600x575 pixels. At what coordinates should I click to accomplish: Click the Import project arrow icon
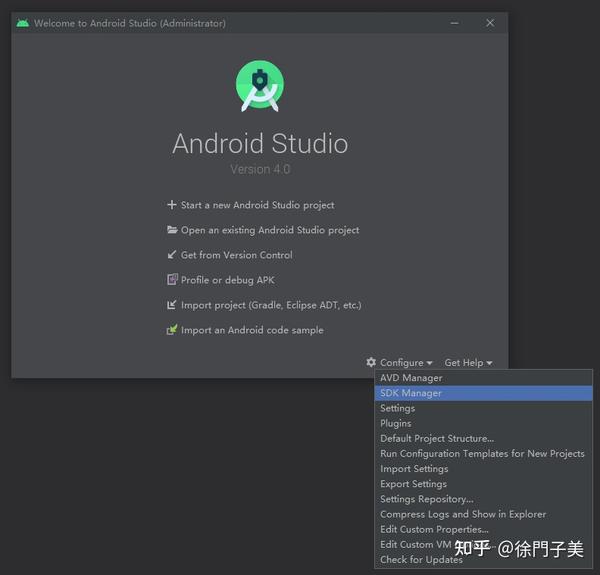[172, 305]
